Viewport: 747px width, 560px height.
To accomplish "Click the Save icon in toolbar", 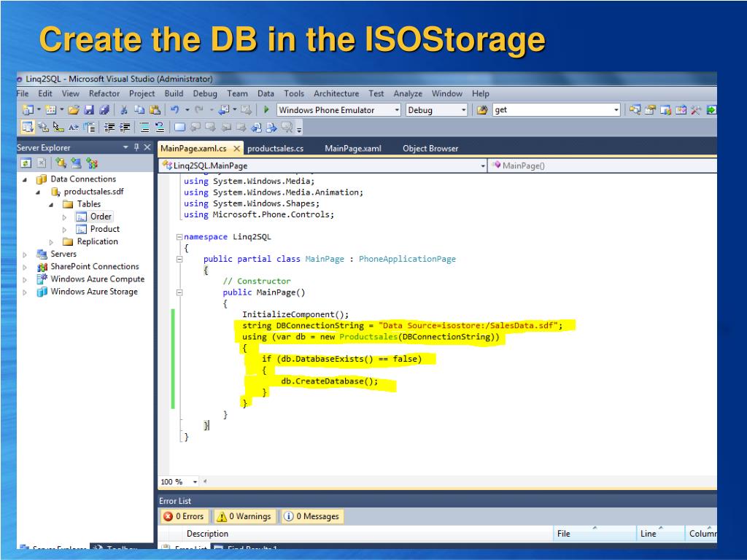I will pyautogui.click(x=89, y=110).
